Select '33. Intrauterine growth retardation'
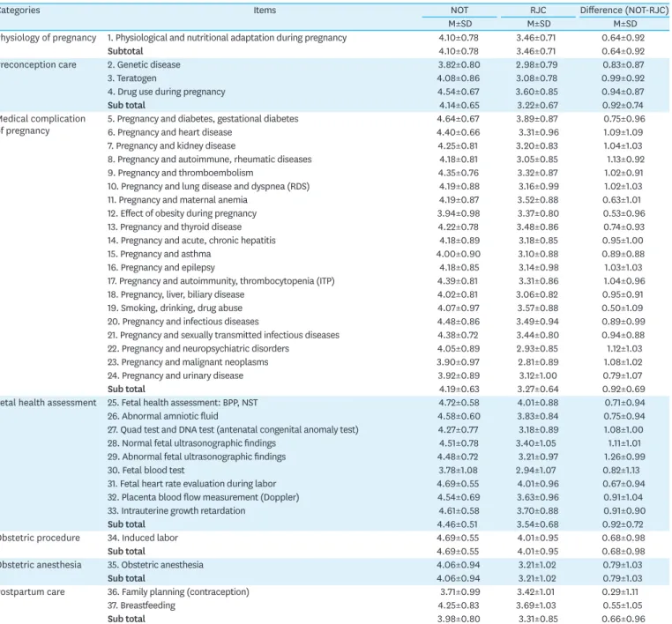Viewport: 672px width, 624px height. tap(176, 510)
